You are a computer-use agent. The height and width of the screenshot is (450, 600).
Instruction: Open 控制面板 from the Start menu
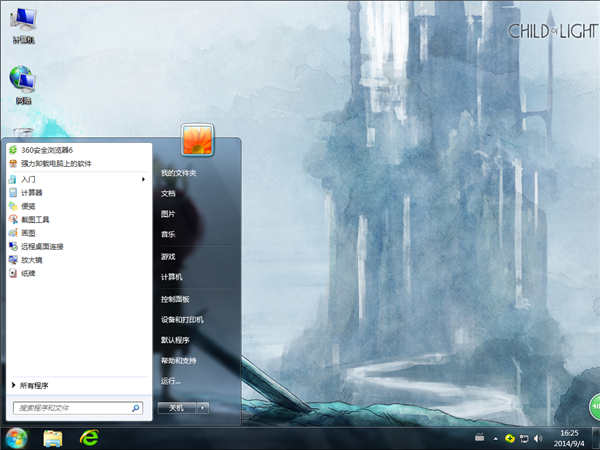click(175, 299)
